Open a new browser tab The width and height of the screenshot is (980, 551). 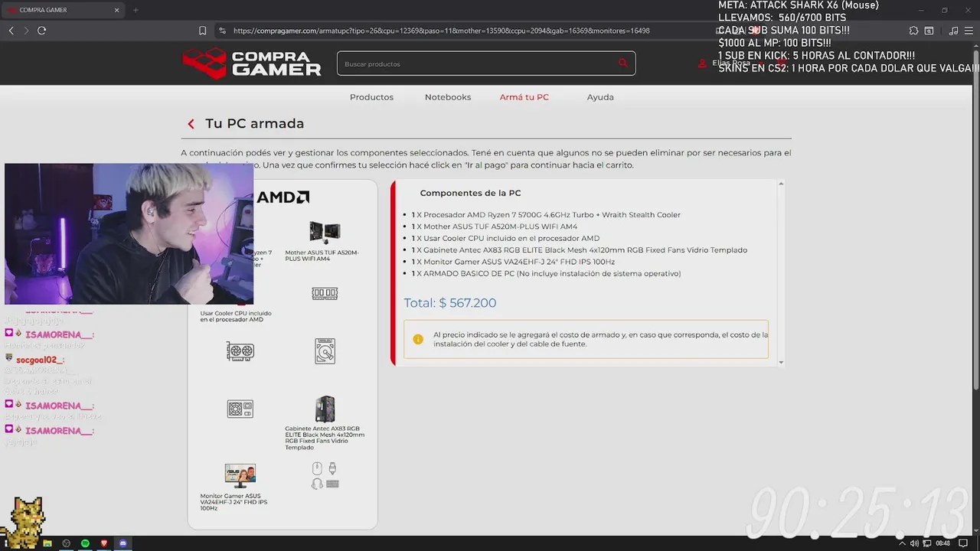136,10
